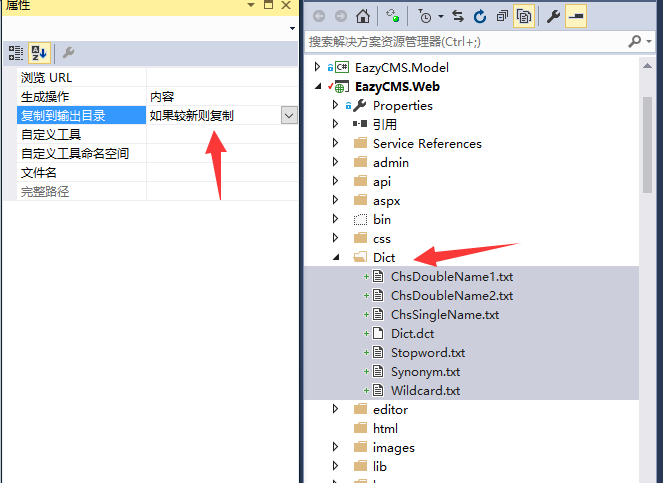Select ChsSingleName.txt file
Viewport: 663px width, 483px height.
(445, 315)
